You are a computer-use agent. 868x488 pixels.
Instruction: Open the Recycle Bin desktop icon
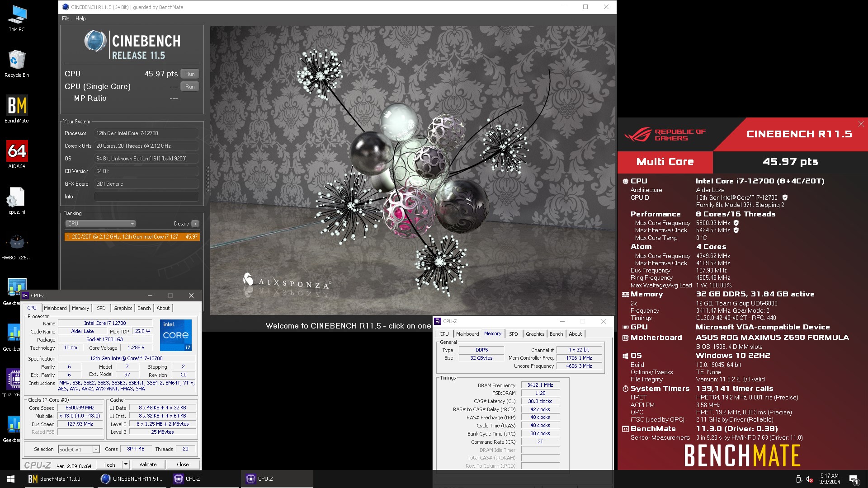(17, 64)
